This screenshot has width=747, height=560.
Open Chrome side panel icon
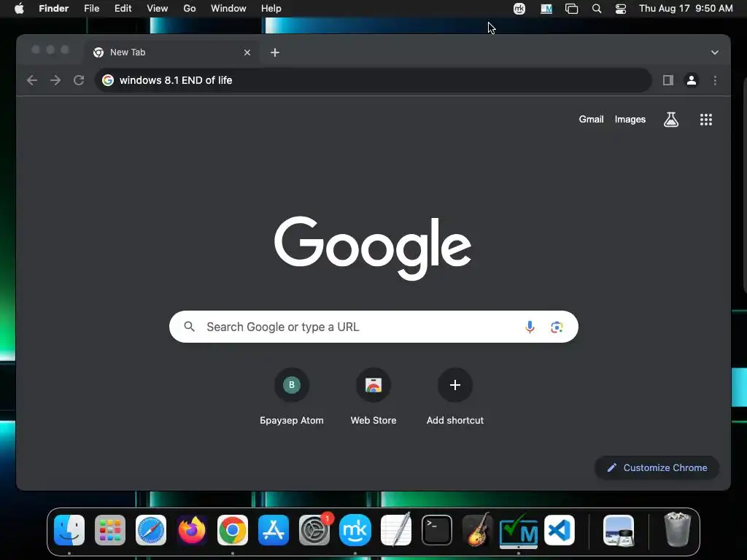(x=668, y=80)
